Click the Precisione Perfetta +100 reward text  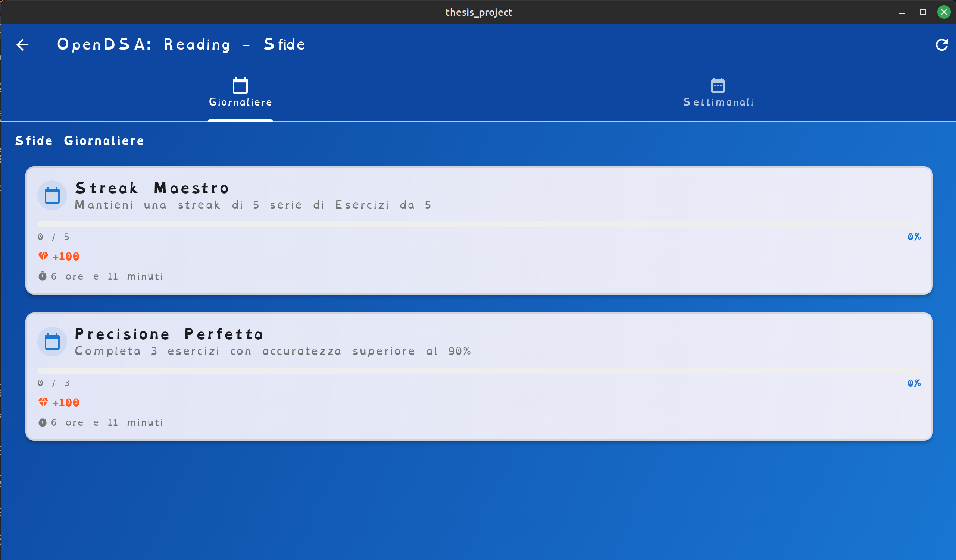pyautogui.click(x=66, y=402)
